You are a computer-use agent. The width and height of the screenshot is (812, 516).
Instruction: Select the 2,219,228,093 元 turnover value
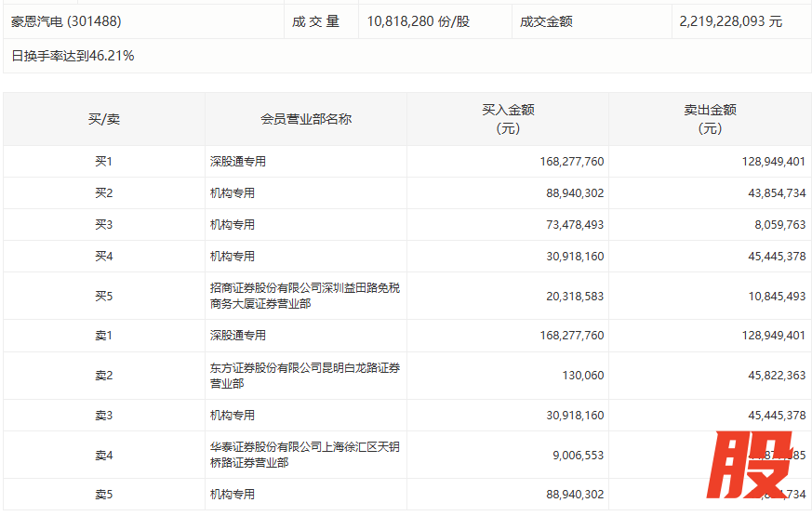click(x=730, y=20)
